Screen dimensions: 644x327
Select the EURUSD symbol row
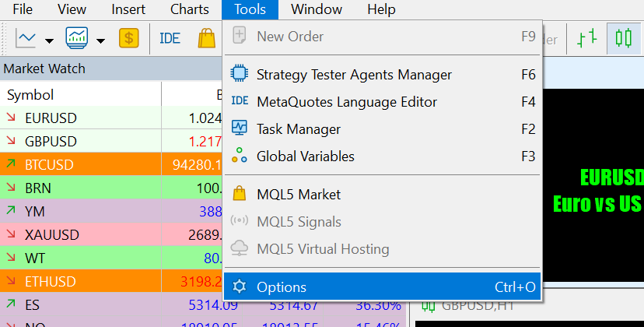111,118
